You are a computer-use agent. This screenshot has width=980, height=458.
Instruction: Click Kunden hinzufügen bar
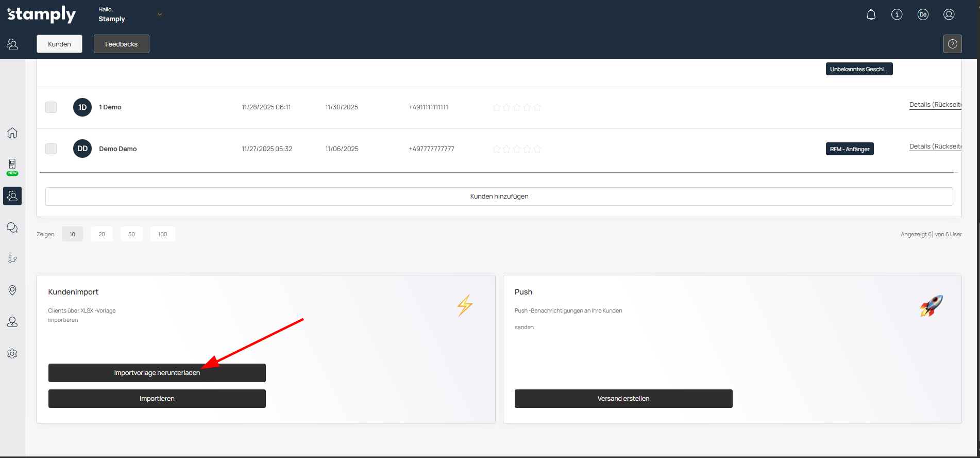pyautogui.click(x=499, y=197)
